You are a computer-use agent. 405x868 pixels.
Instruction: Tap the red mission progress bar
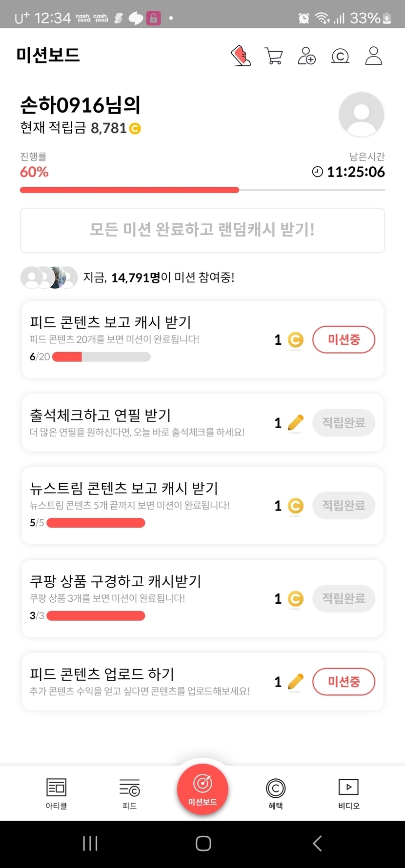coord(129,190)
